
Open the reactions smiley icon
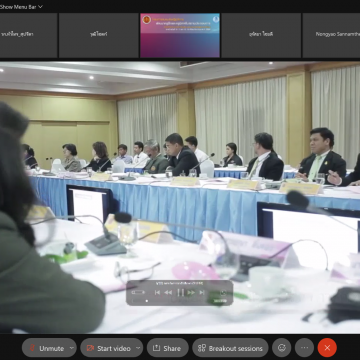click(x=282, y=348)
